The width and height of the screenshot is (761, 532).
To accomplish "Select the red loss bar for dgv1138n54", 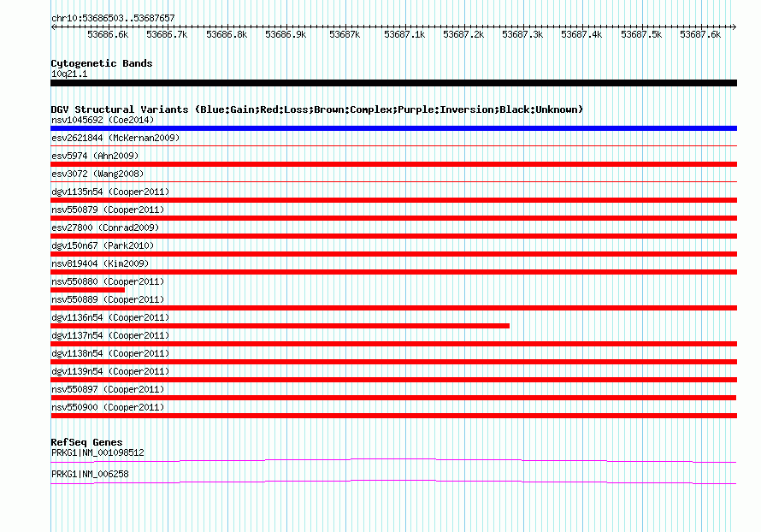I will 393,362.
